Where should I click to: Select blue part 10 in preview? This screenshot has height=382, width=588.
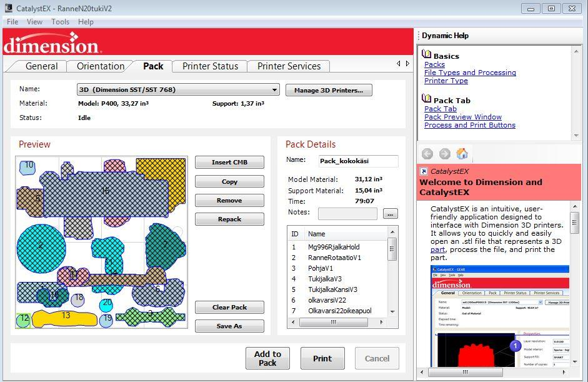tap(27, 167)
